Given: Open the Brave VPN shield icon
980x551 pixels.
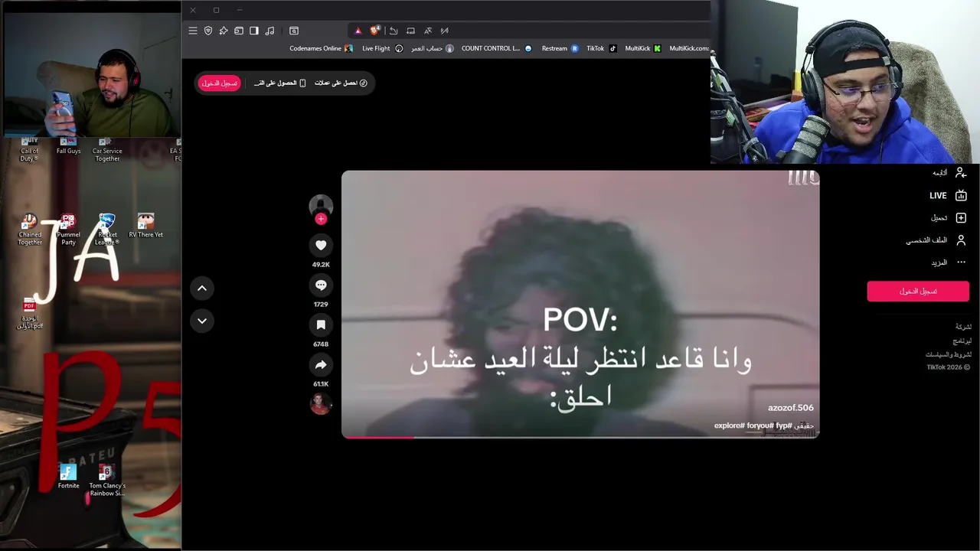Looking at the screenshot, I should [208, 31].
